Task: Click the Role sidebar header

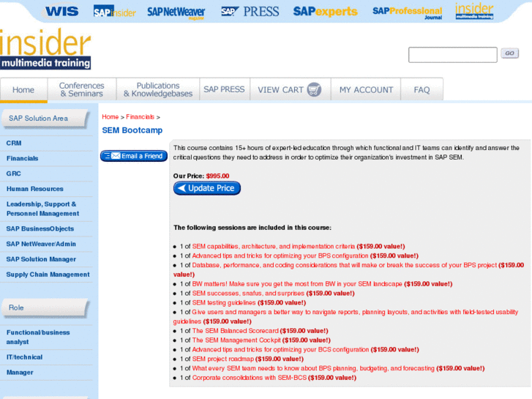Action: tap(45, 308)
